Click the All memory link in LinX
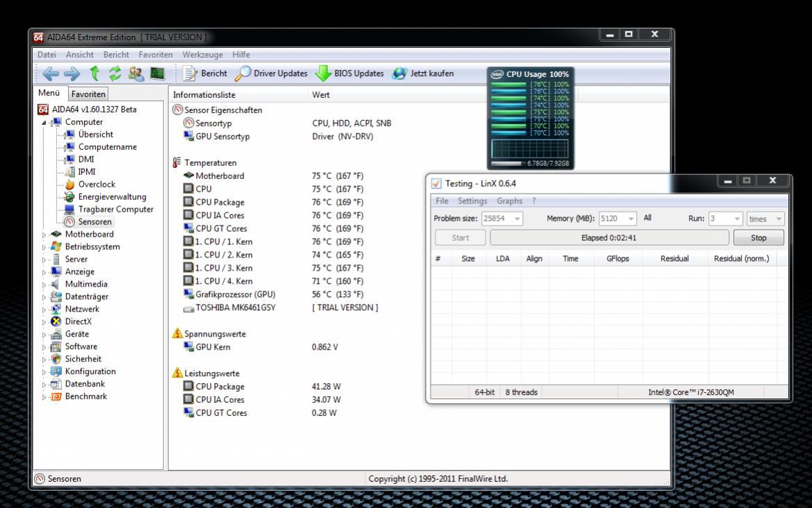This screenshot has width=812, height=508. [647, 218]
